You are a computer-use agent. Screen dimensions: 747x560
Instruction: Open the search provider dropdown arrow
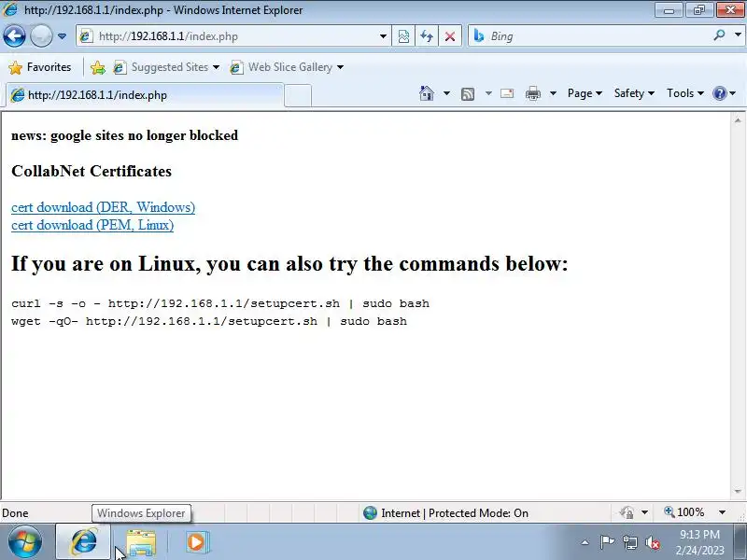click(738, 35)
